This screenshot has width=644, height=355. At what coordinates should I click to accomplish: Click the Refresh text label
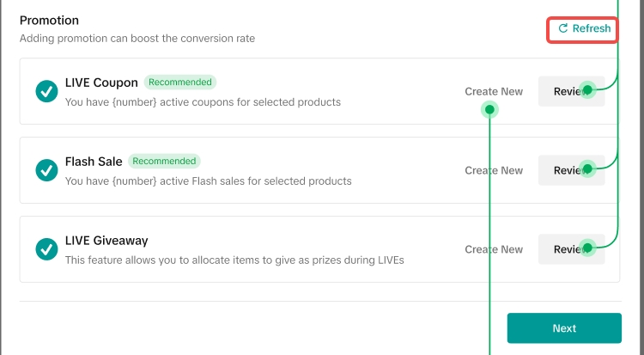point(592,28)
